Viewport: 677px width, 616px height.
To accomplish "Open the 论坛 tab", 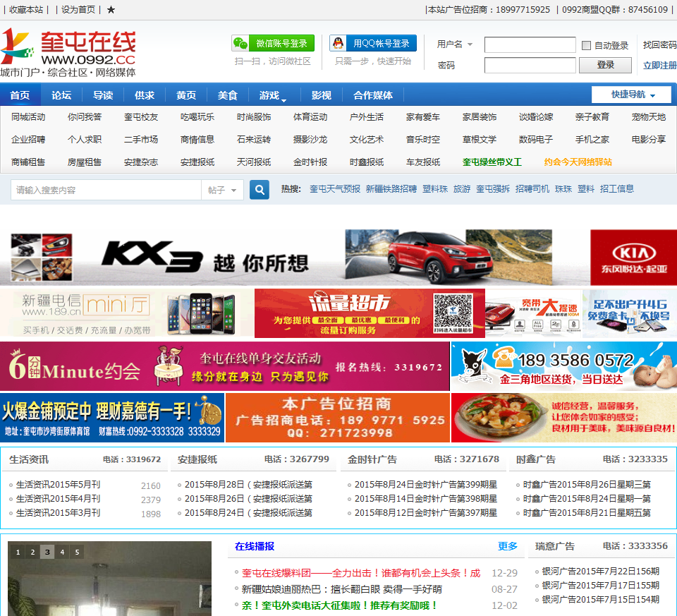I will (x=61, y=95).
